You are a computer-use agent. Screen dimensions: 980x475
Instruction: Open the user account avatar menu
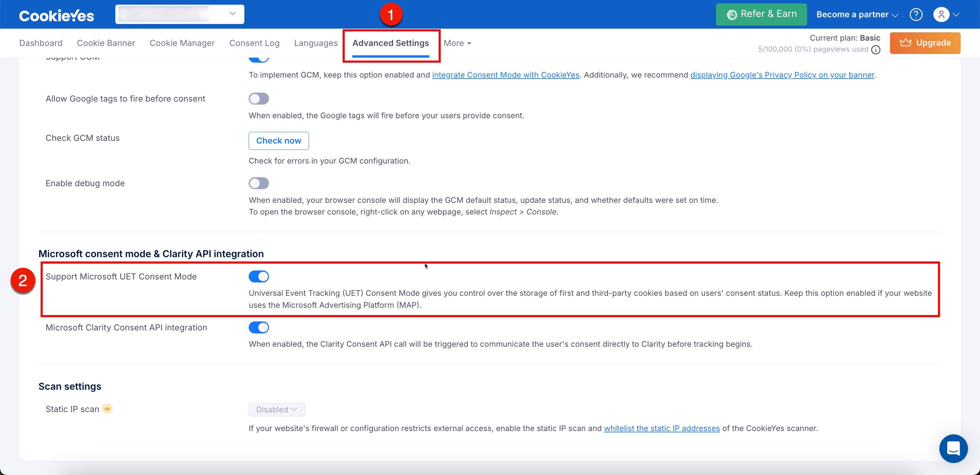click(946, 14)
